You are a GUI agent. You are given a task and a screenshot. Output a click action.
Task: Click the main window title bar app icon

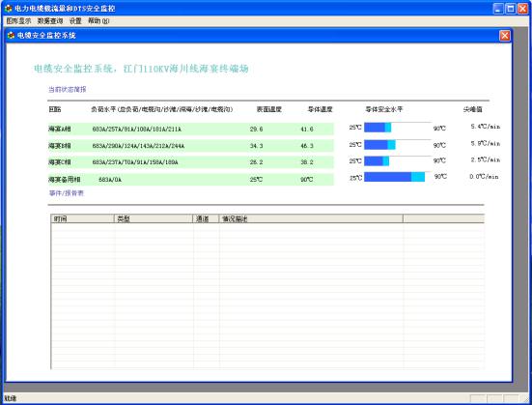pyautogui.click(x=9, y=8)
